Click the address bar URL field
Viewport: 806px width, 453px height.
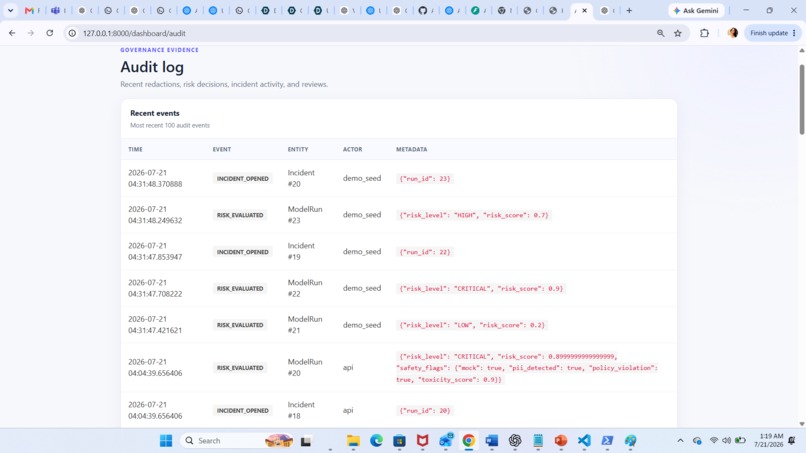coord(360,33)
